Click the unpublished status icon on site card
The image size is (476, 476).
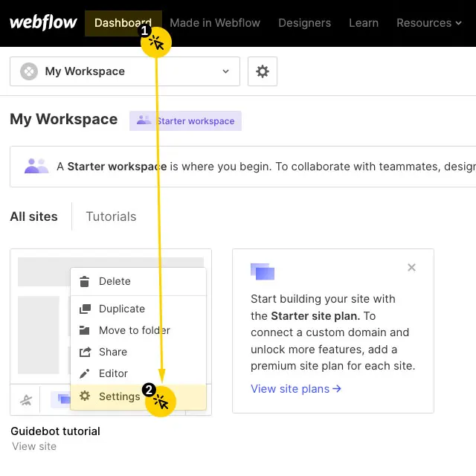click(26, 400)
